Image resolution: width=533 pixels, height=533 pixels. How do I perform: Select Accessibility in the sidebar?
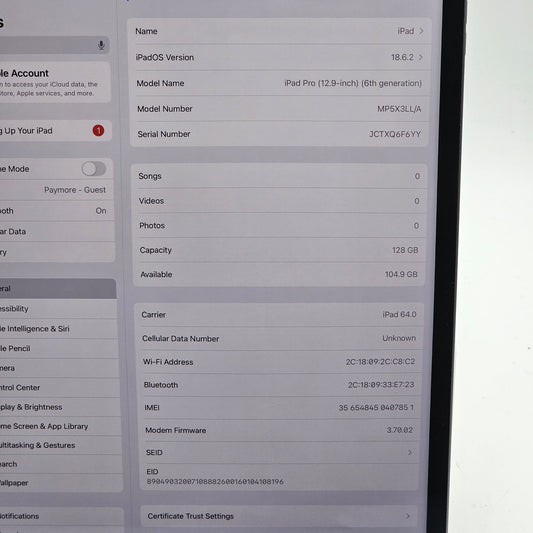(x=58, y=309)
